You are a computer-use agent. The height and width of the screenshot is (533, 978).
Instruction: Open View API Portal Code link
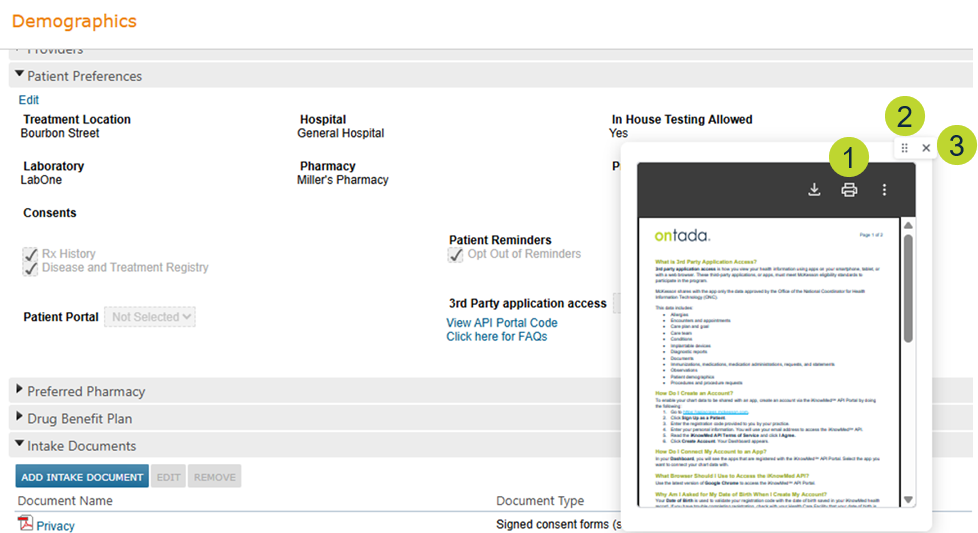coord(502,323)
